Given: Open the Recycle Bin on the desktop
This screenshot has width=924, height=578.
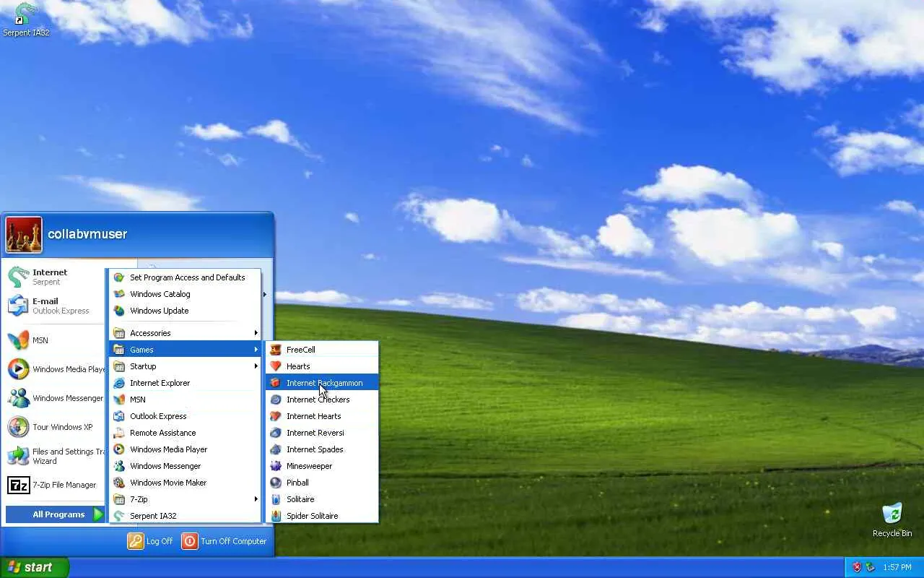Looking at the screenshot, I should tap(892, 520).
